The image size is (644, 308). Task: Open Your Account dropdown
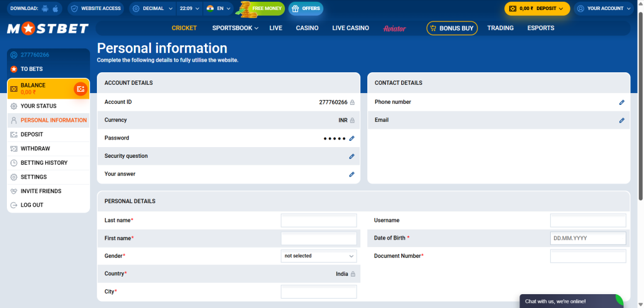click(x=604, y=8)
